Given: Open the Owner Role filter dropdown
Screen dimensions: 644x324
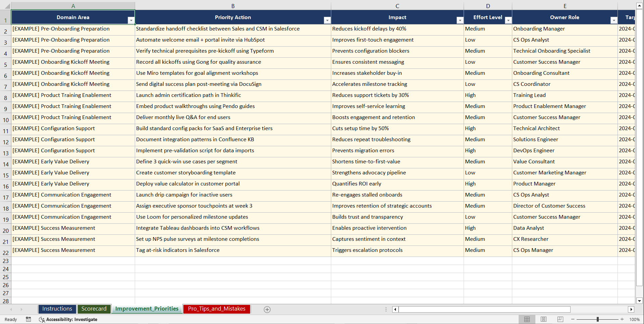Looking at the screenshot, I should 614,20.
